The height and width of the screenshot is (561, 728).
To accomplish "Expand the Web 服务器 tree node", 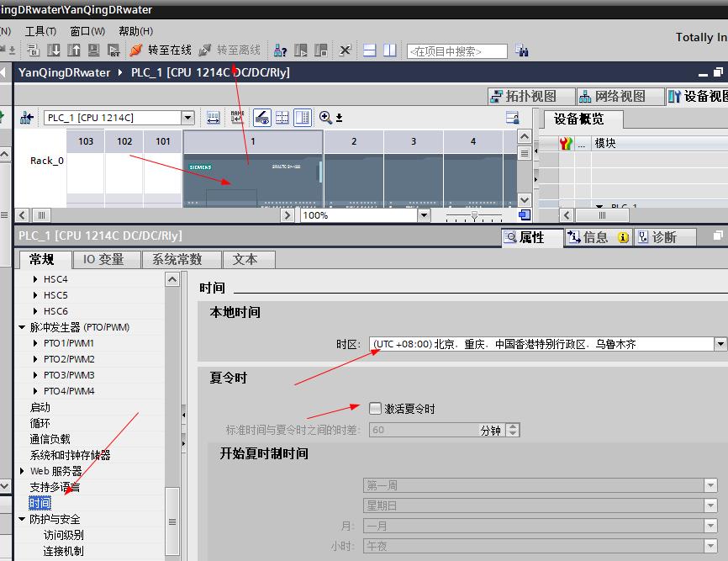I will [23, 471].
